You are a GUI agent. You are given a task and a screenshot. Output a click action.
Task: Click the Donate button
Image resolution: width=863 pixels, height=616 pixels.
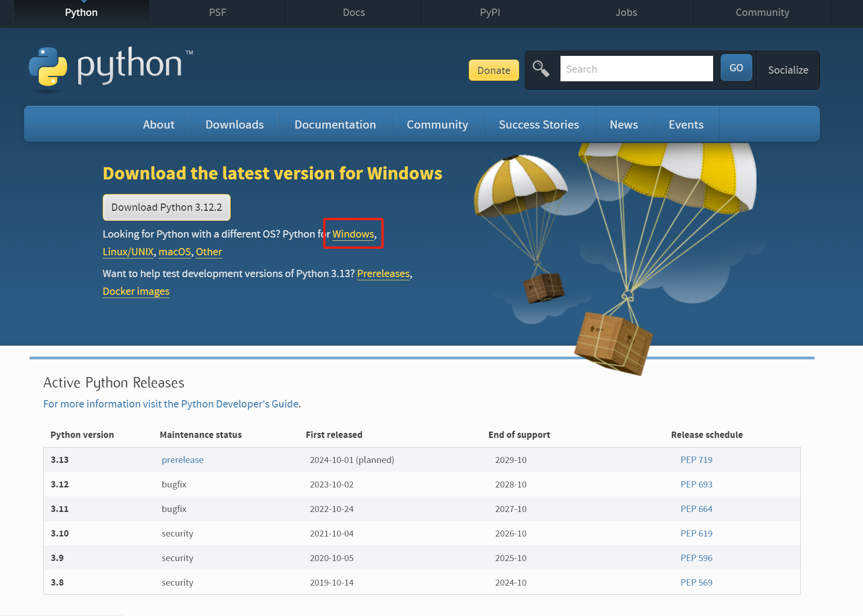point(493,70)
